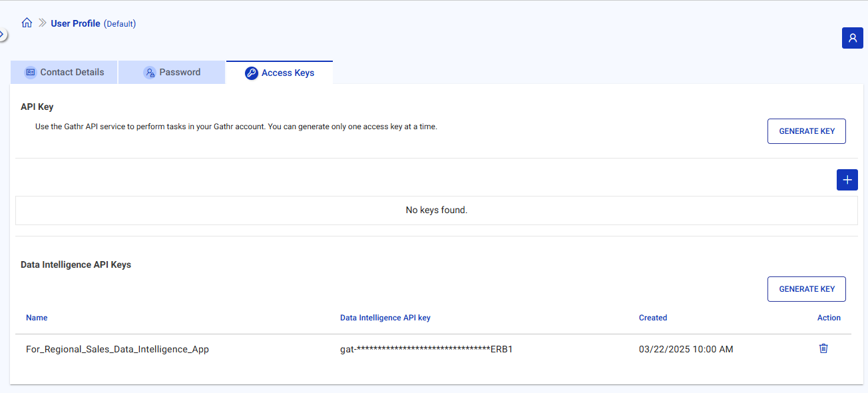Click the lock-user icon on the Password tab
Image resolution: width=868 pixels, height=393 pixels.
(x=149, y=72)
